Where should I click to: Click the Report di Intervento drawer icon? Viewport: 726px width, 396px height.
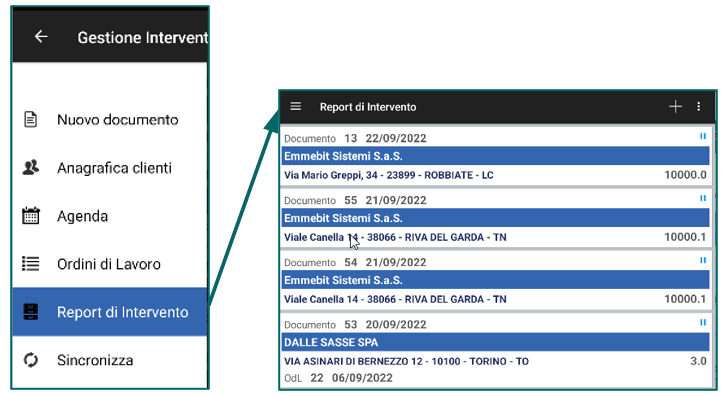pos(31,312)
